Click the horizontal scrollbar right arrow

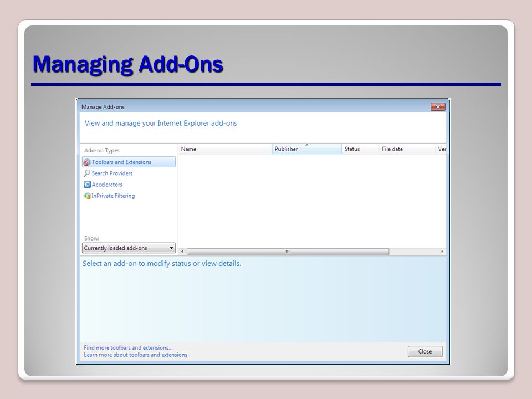[442, 252]
